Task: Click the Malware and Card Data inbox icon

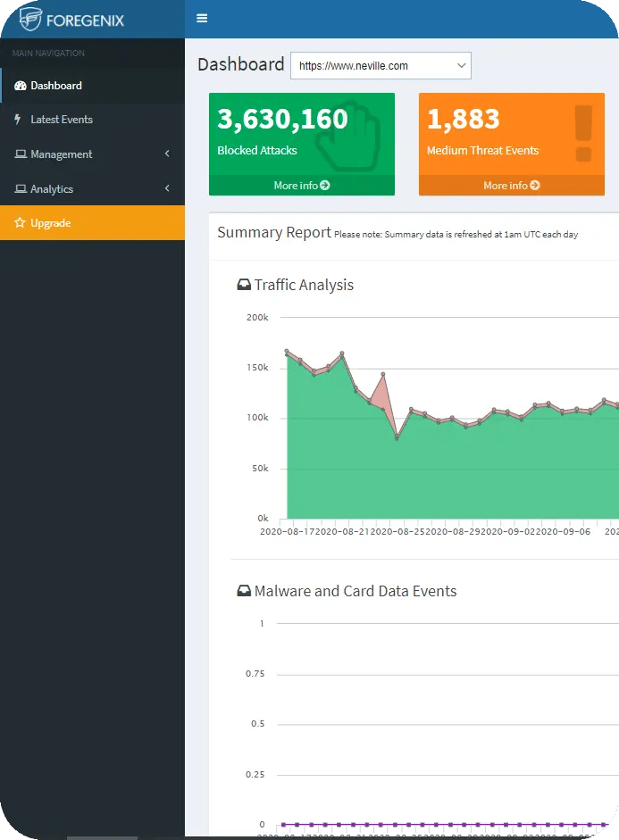Action: 244,592
